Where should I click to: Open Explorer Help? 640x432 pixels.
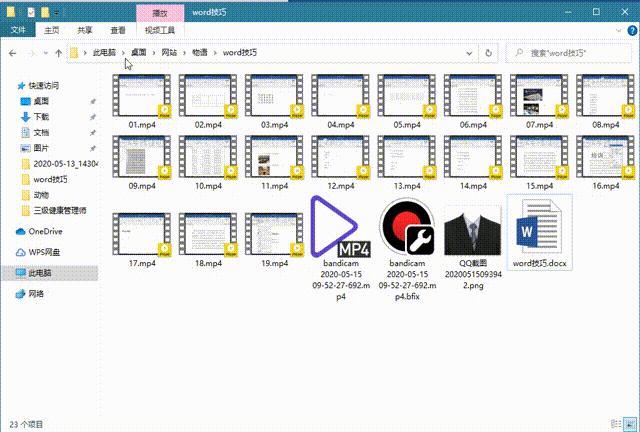(632, 30)
